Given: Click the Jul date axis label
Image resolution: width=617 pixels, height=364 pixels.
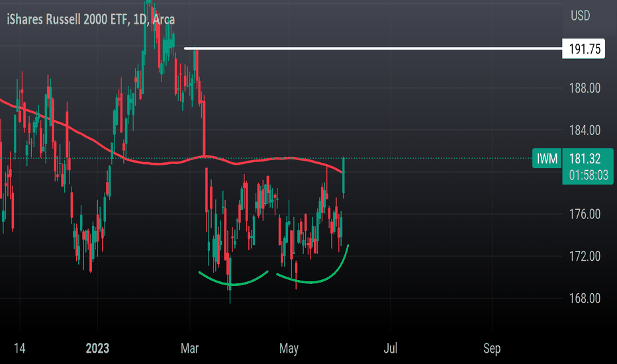Looking at the screenshot, I should pos(391,348).
